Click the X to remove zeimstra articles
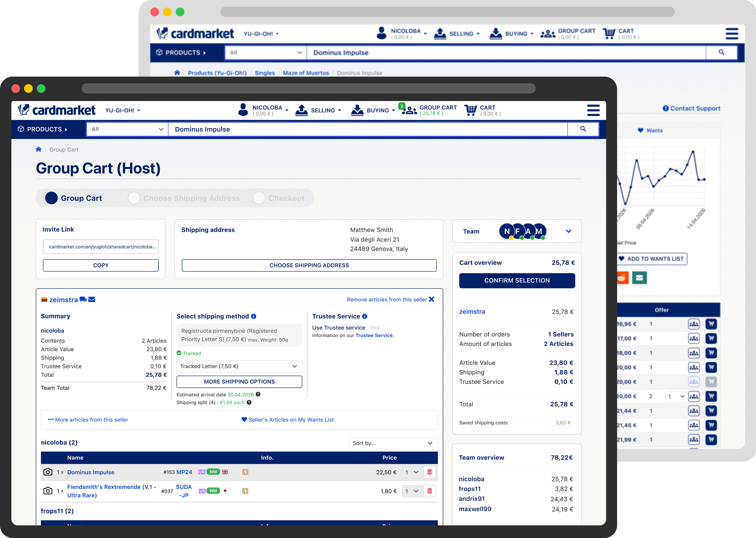This screenshot has width=756, height=538. pyautogui.click(x=431, y=299)
